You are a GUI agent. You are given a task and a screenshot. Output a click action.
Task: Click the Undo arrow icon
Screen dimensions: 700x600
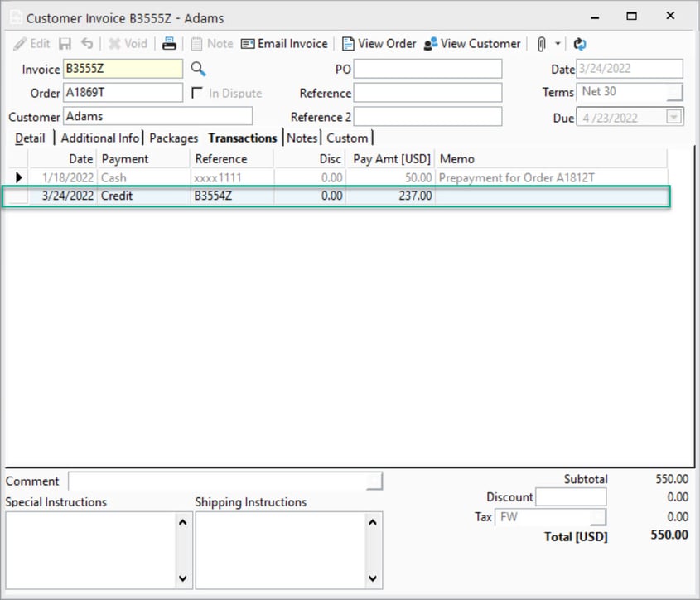[x=86, y=43]
